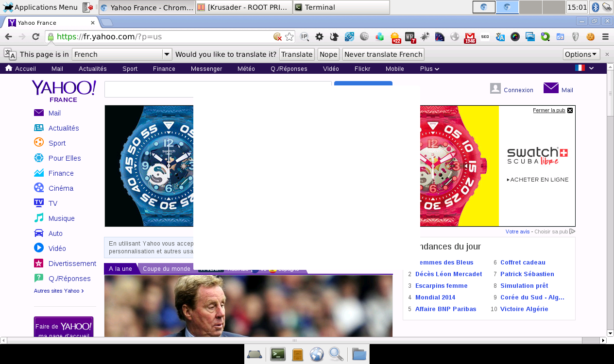Image resolution: width=614 pixels, height=364 pixels.
Task: Open the Chrome hamburger menu
Action: (605, 36)
